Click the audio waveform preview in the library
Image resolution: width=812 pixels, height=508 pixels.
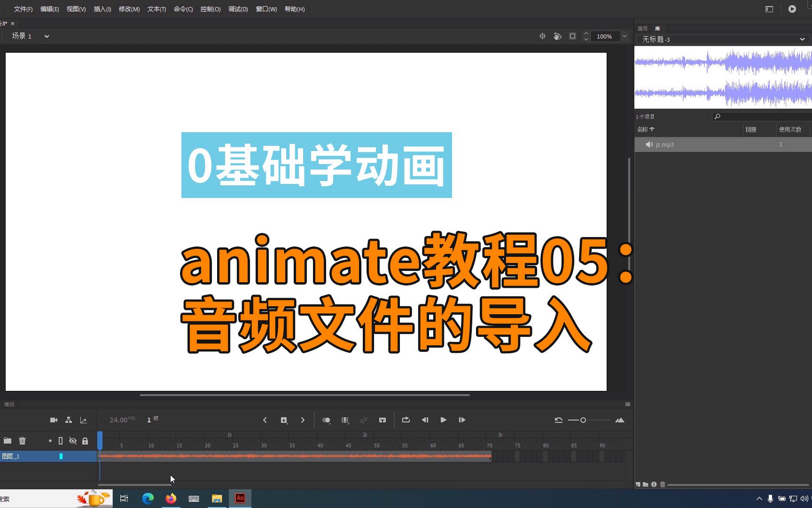[723, 77]
